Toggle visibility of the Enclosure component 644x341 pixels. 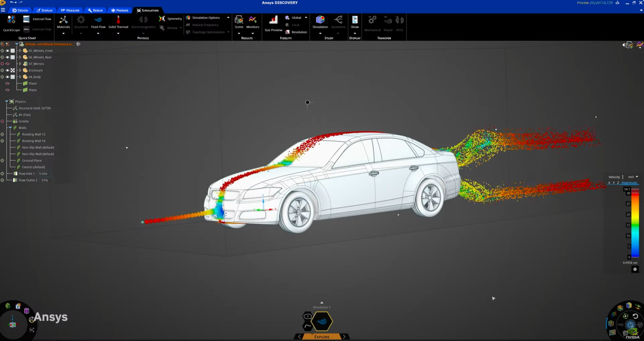pos(7,70)
